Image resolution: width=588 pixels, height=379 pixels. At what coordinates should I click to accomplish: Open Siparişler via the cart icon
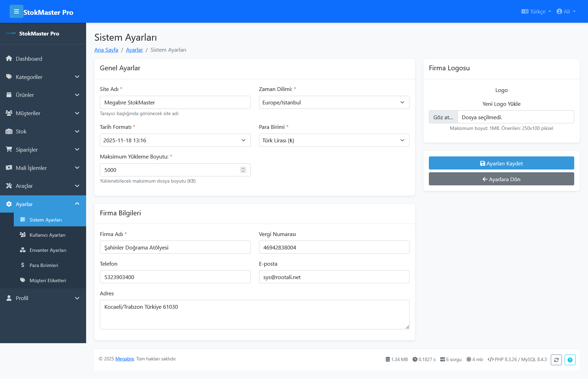[x=9, y=149]
